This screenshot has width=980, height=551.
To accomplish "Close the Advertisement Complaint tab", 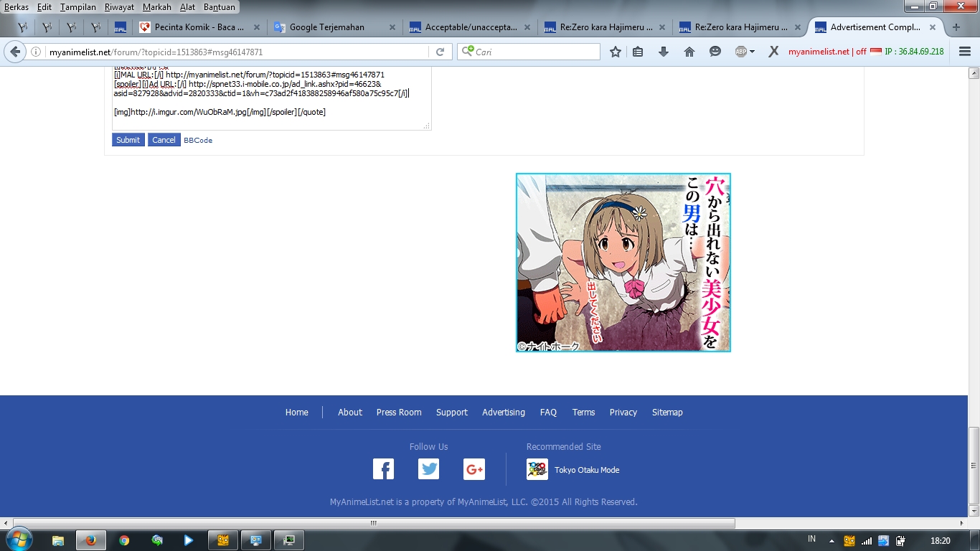I will 933,27.
